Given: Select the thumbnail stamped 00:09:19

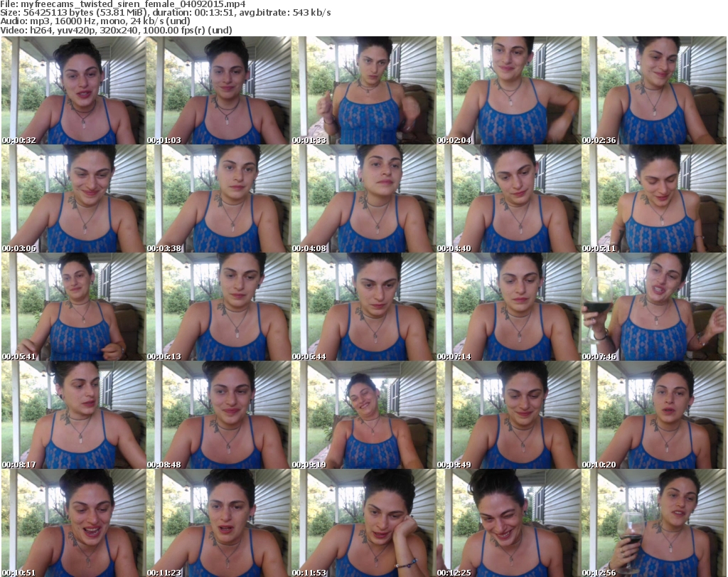Looking at the screenshot, I should click(363, 415).
